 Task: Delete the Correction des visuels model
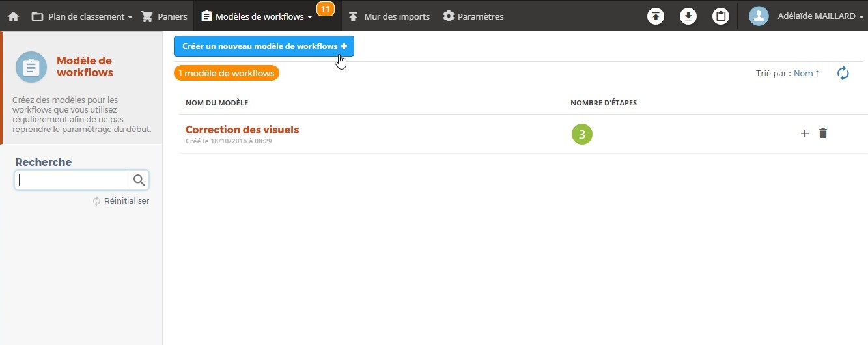pyautogui.click(x=823, y=133)
